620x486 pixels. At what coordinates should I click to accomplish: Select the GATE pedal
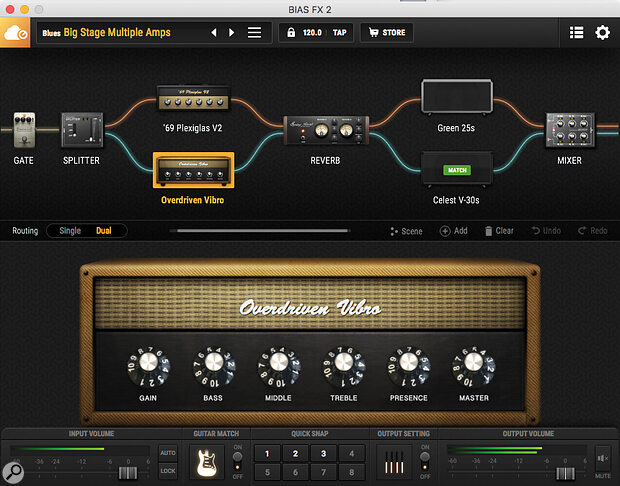[24, 130]
